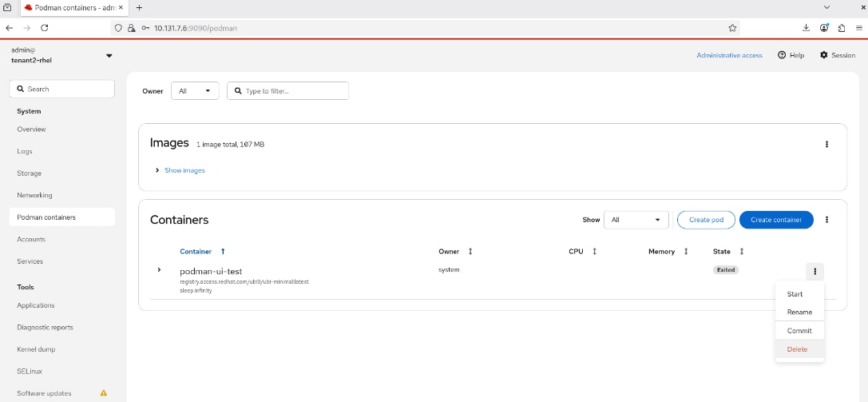
Task: Sort by State column arrows icon
Action: [x=741, y=252]
